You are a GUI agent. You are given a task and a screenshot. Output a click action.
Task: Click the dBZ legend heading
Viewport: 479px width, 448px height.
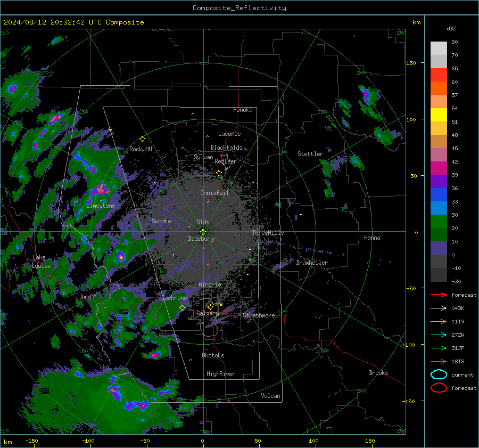(x=451, y=28)
